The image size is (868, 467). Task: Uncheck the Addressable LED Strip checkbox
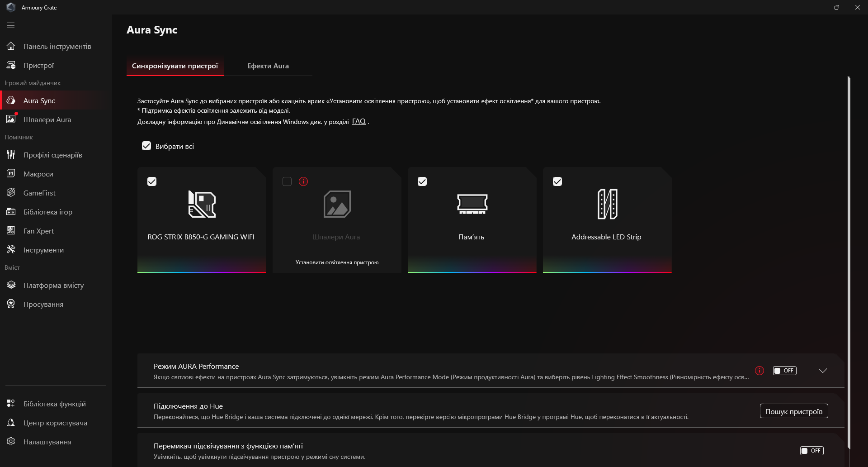[557, 181]
